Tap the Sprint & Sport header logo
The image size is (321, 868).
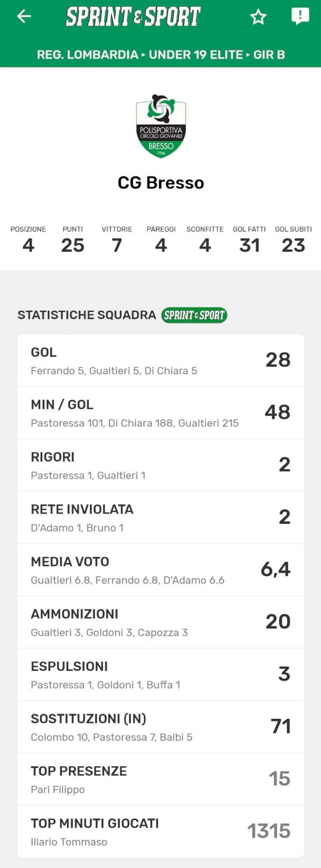[x=133, y=17]
